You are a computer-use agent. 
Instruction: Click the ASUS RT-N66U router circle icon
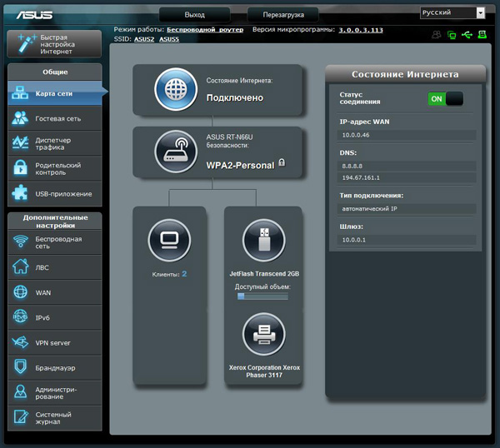[x=176, y=152]
